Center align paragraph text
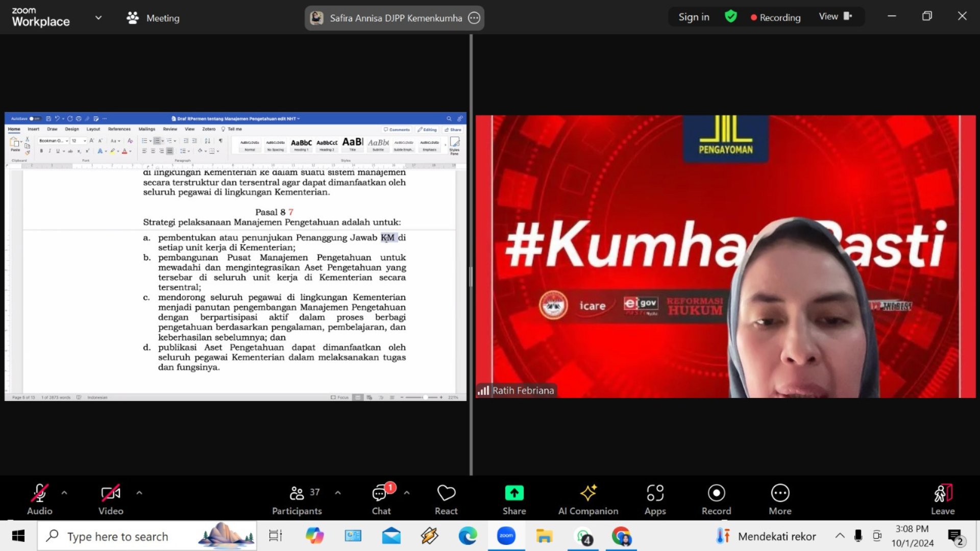Viewport: 980px width, 551px height. click(x=153, y=151)
